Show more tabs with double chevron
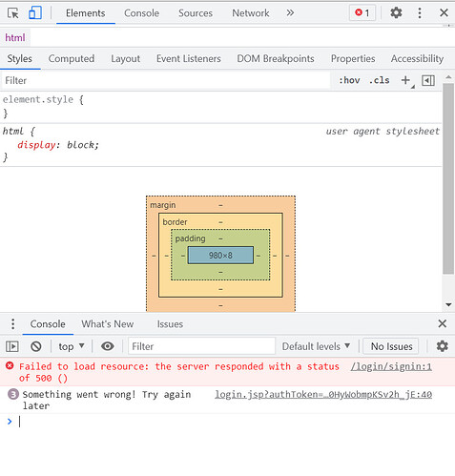The image size is (455, 476). 290,13
